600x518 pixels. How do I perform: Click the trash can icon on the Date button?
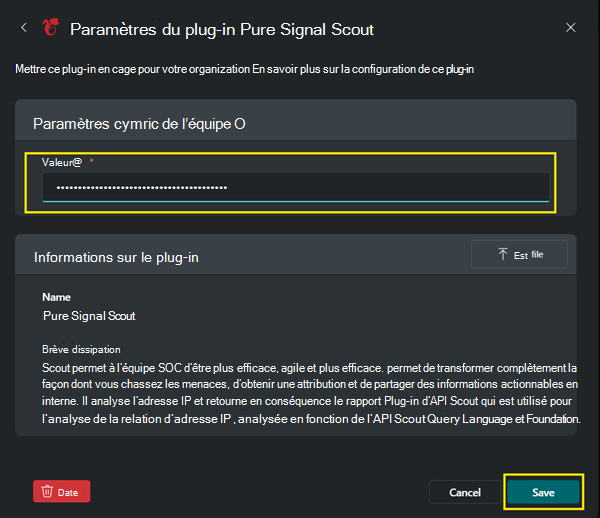[x=47, y=491]
